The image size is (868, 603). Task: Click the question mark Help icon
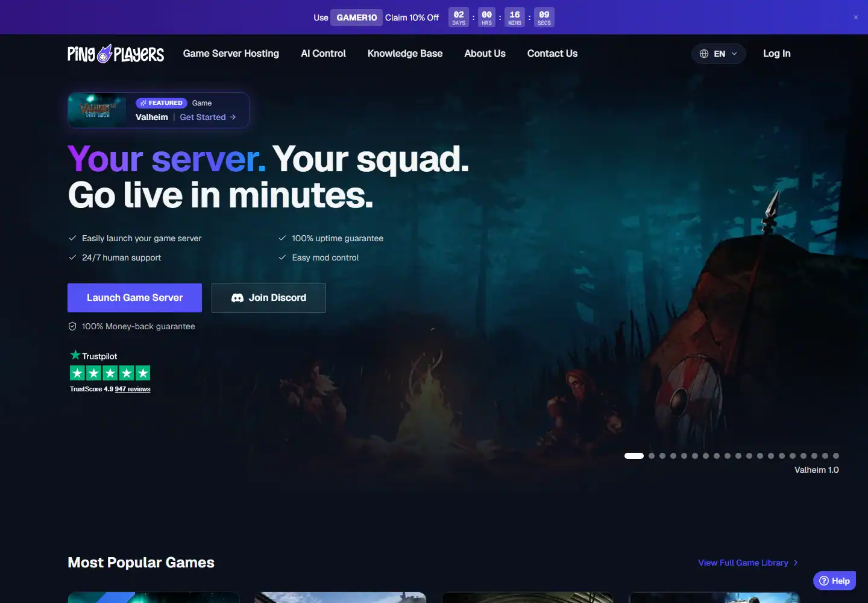[824, 581]
